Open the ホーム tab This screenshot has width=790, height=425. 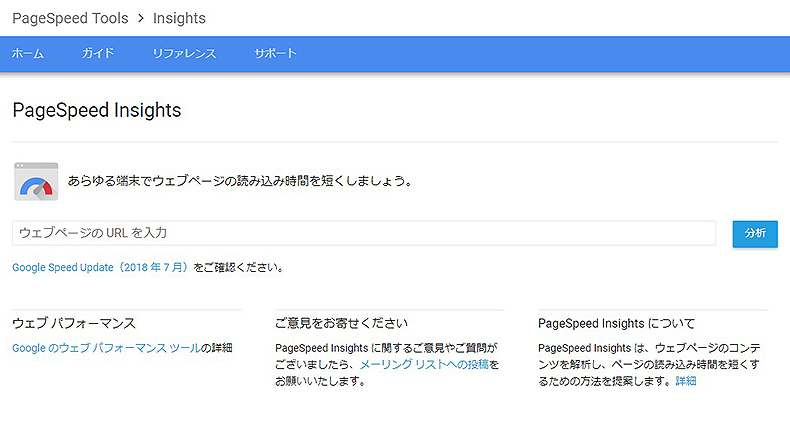[28, 53]
